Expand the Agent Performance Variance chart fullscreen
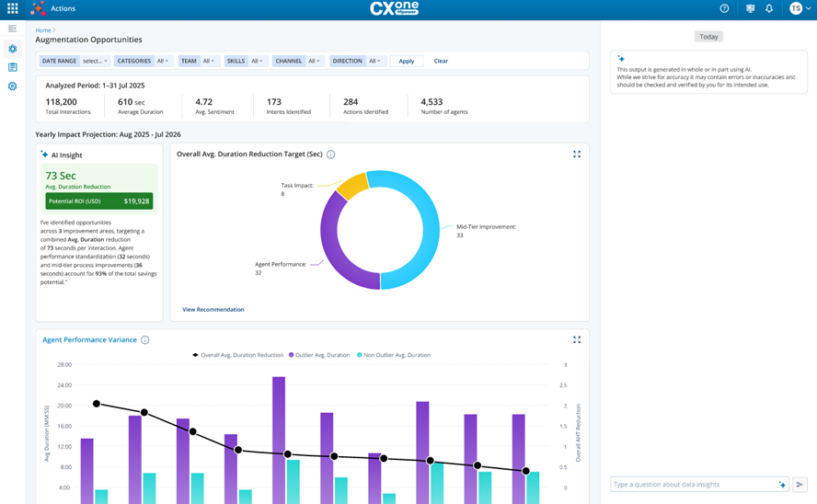 click(x=577, y=339)
